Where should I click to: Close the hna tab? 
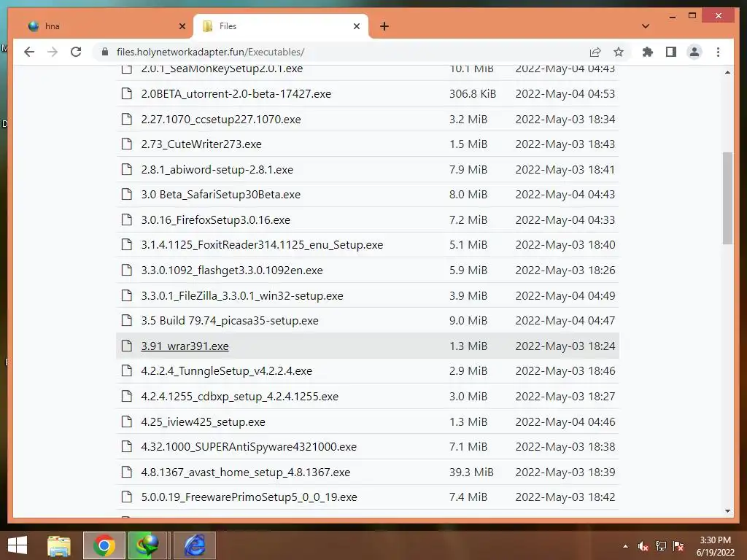[x=182, y=26]
